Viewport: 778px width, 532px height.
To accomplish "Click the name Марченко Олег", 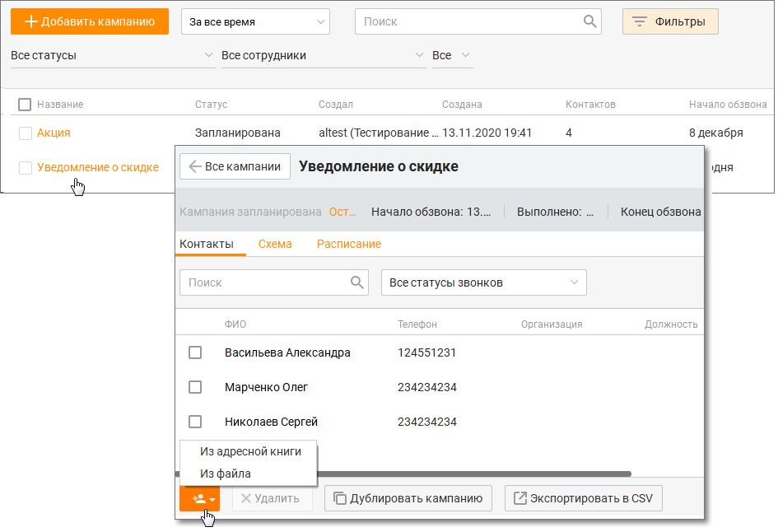I will click(266, 387).
